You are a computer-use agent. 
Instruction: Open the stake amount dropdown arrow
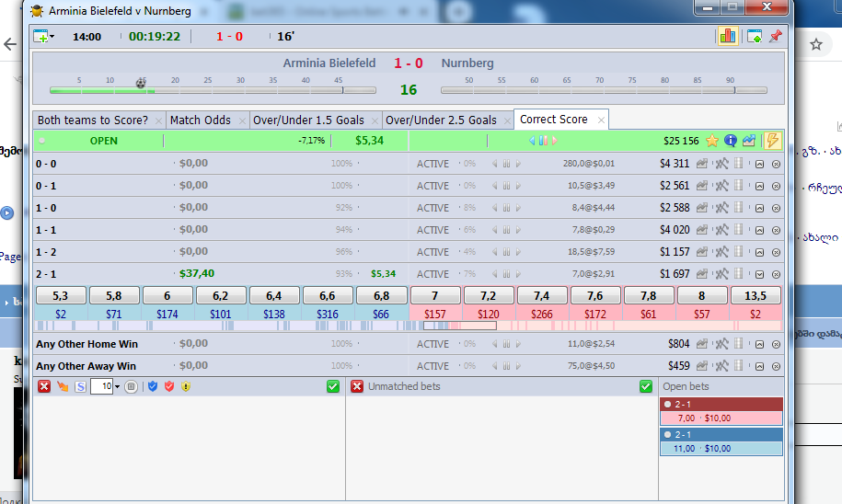click(118, 386)
